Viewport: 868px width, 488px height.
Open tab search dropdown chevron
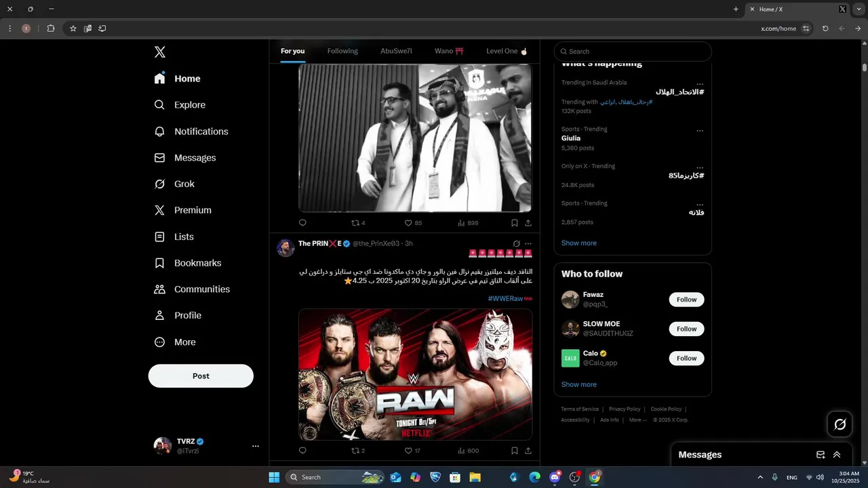click(x=859, y=9)
